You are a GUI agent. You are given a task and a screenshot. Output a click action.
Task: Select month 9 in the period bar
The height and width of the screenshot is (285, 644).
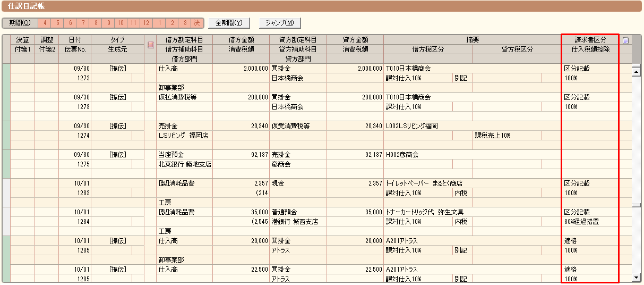(x=108, y=23)
